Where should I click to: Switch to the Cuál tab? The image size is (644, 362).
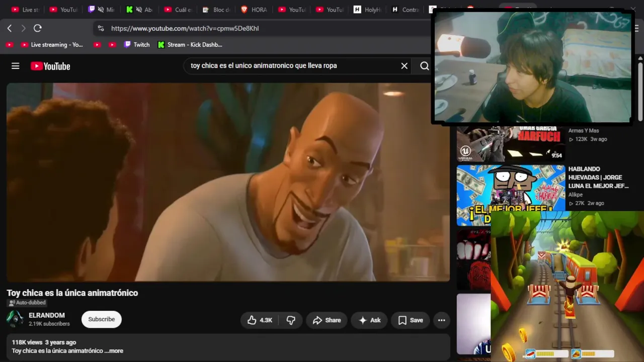(x=178, y=10)
